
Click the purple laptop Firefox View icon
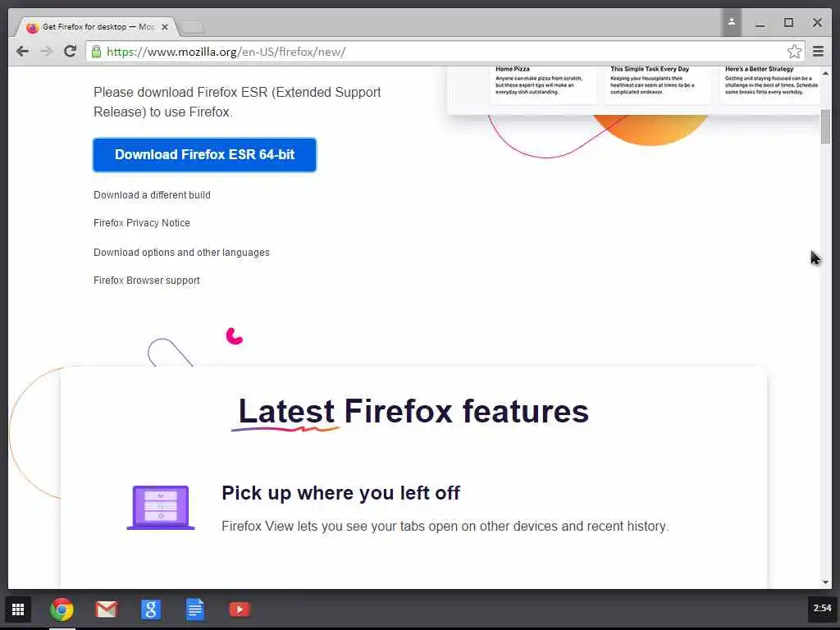(161, 507)
